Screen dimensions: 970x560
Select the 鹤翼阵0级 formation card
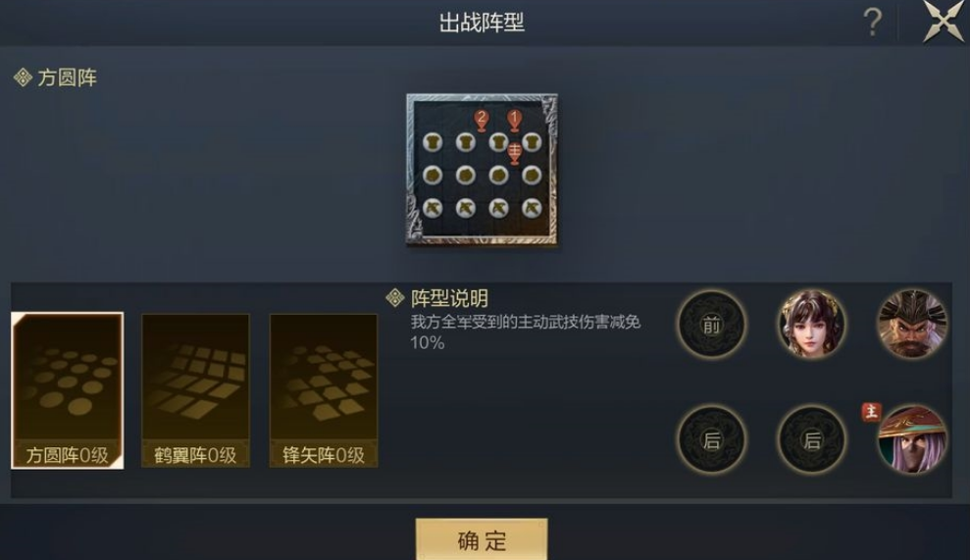point(195,390)
